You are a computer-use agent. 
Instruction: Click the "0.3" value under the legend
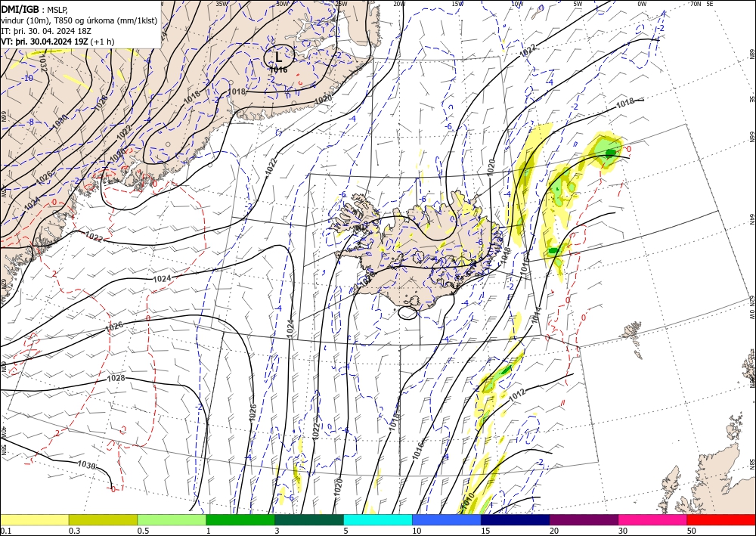pyautogui.click(x=73, y=531)
